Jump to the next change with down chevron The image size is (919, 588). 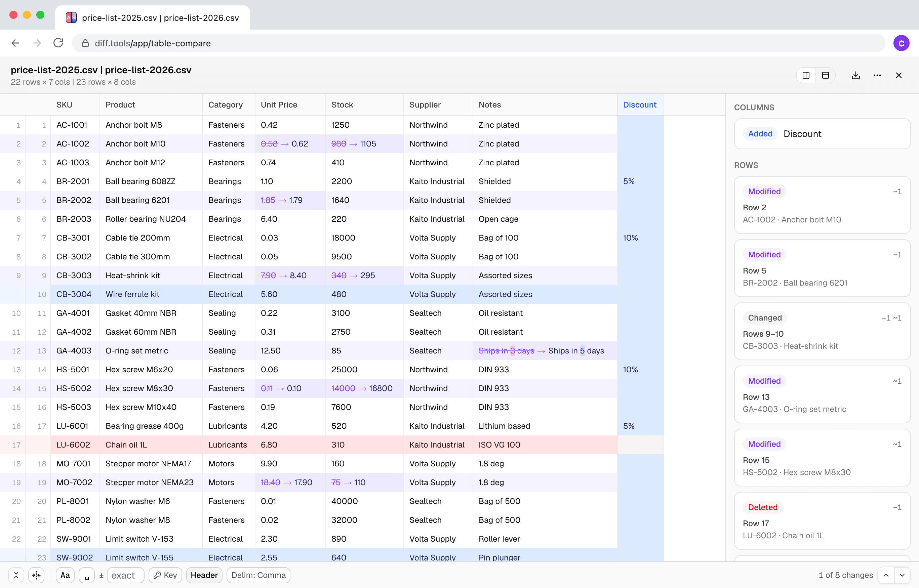pyautogui.click(x=902, y=575)
